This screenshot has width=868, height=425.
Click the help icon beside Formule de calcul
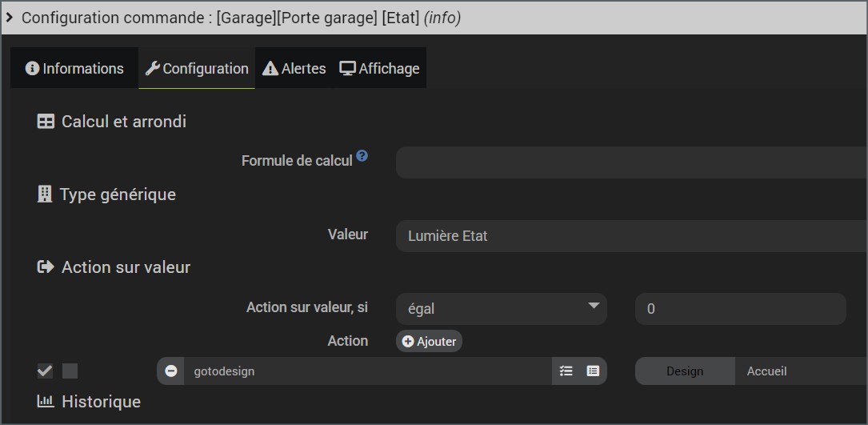(362, 156)
